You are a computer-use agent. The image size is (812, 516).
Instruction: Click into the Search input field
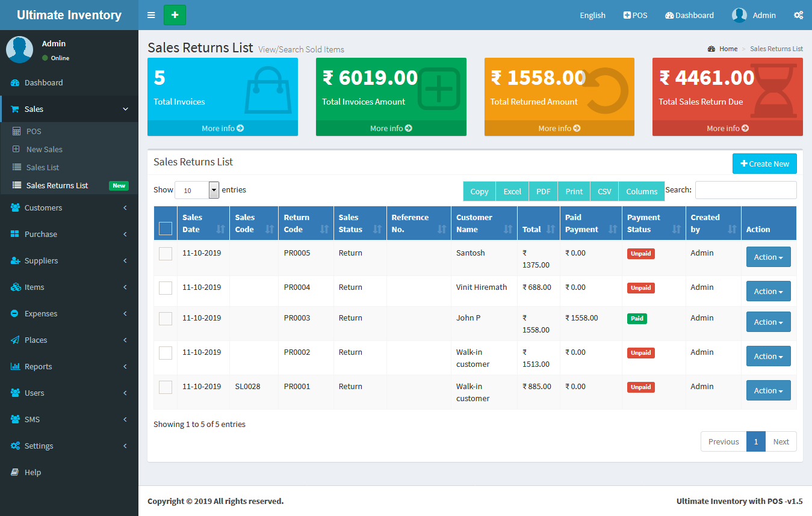point(745,190)
